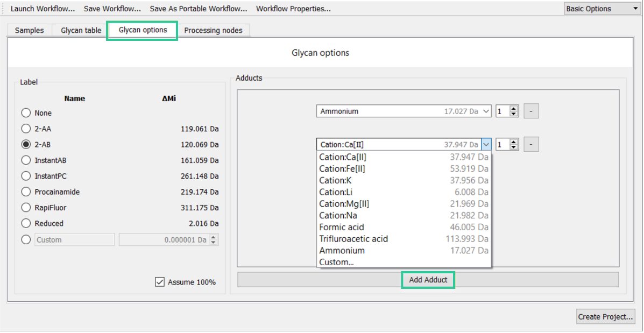Increment the Ammonium adduct count
644x333 pixels.
pyautogui.click(x=514, y=108)
